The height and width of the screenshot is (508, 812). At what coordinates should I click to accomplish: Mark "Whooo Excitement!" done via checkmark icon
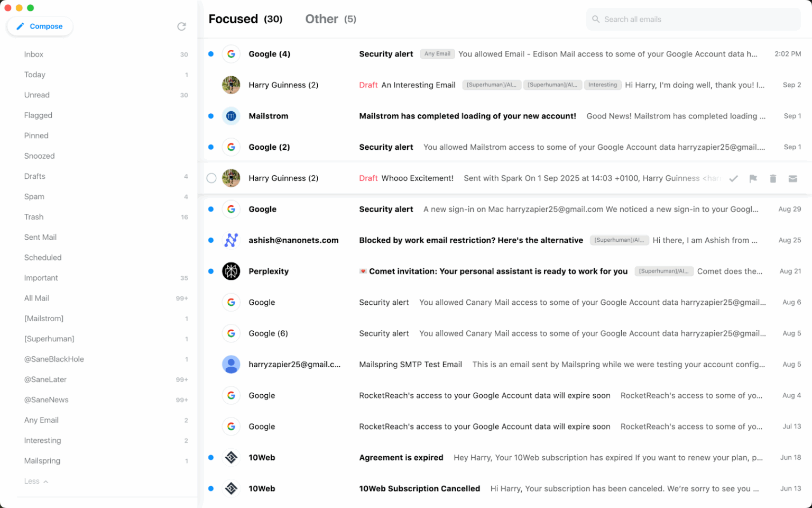(x=734, y=178)
